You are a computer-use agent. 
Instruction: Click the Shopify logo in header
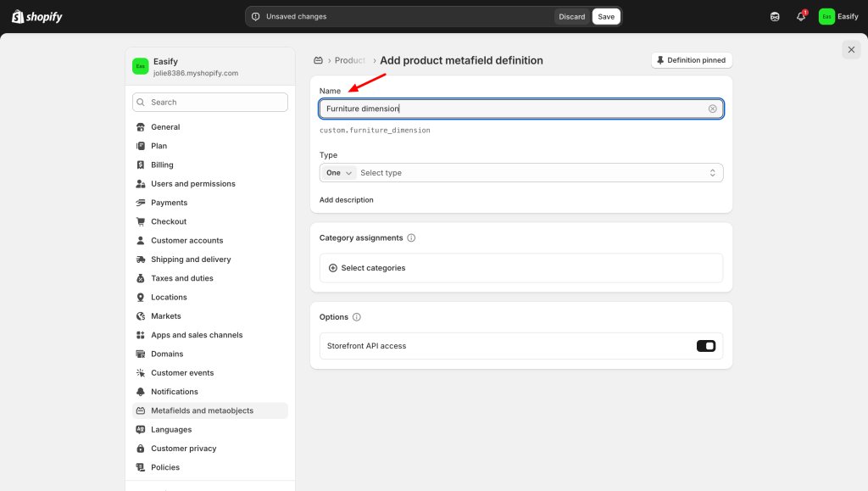tap(36, 16)
